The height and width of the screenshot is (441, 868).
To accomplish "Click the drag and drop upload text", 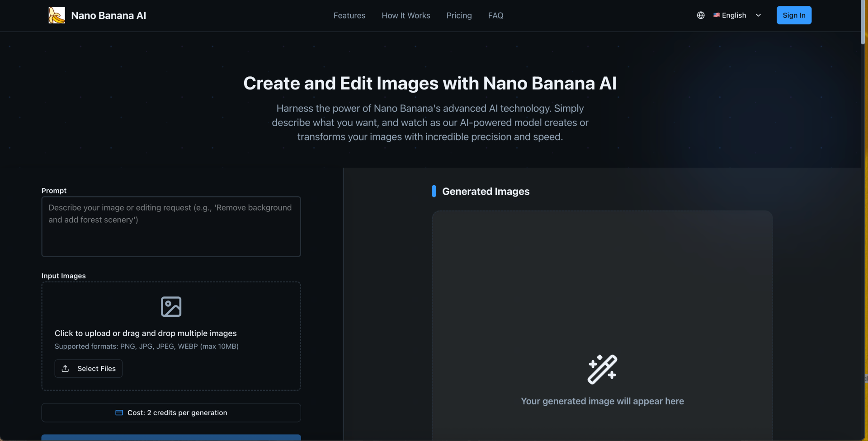I will (146, 333).
